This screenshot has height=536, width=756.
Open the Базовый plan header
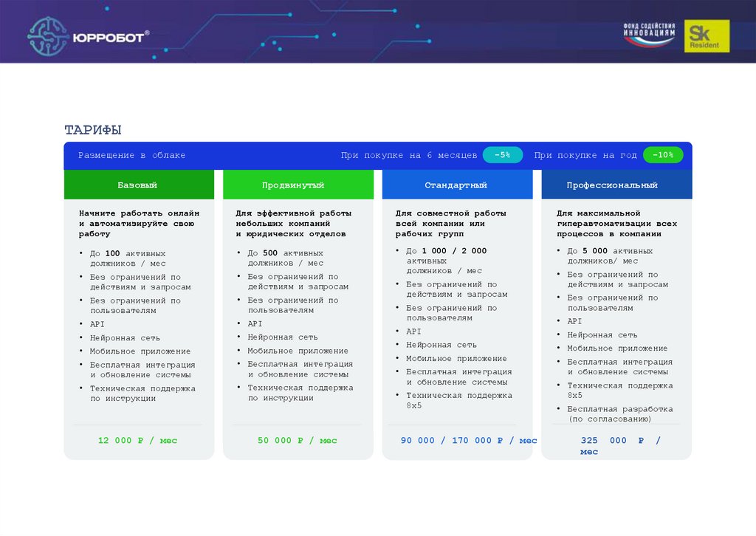click(139, 185)
